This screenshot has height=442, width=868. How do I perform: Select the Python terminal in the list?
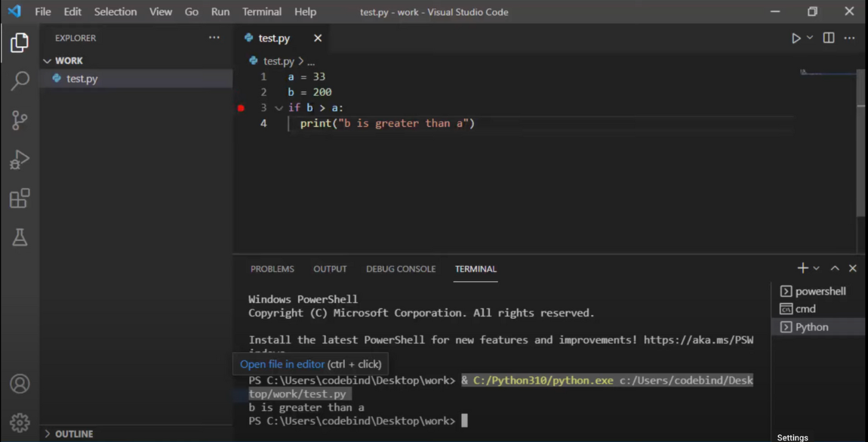click(x=811, y=326)
